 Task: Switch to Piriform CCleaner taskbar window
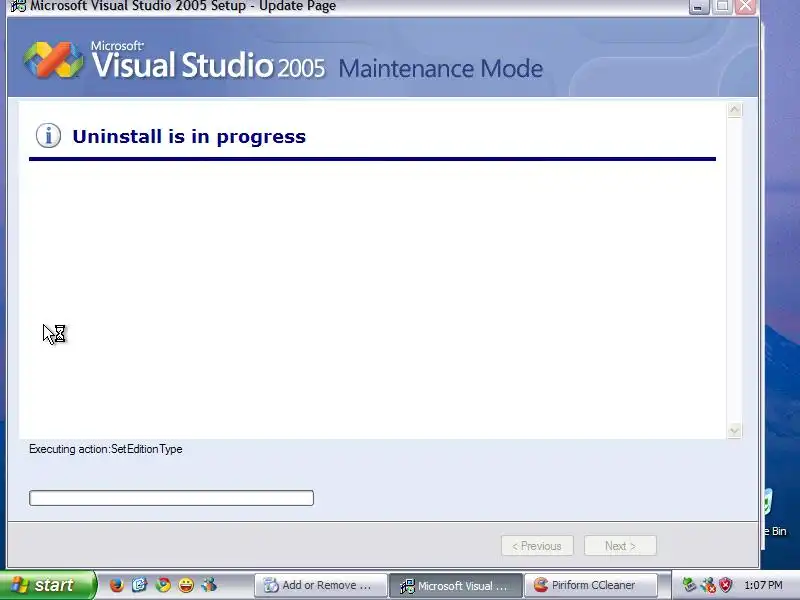coord(591,586)
